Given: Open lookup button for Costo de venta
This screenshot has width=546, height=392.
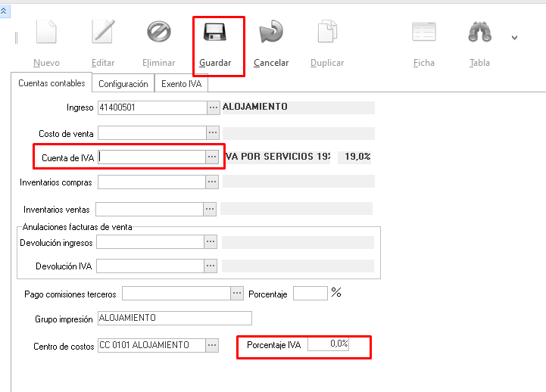Looking at the screenshot, I should coord(213,133).
